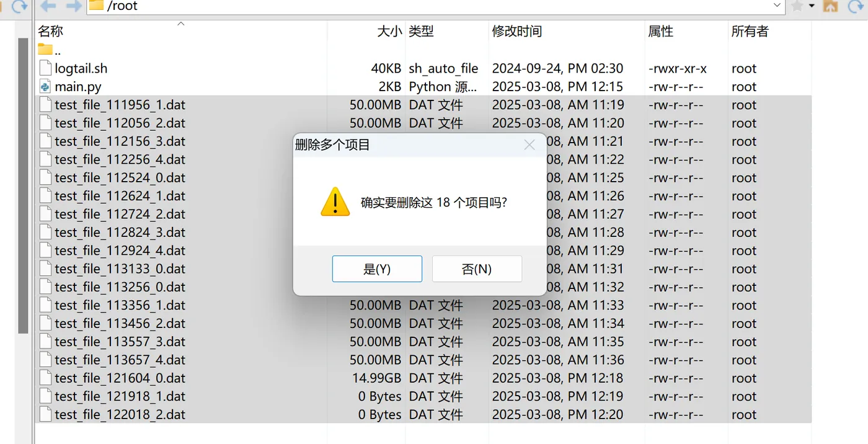Select file test_file_121604_0.dat
868x444 pixels.
[120, 378]
